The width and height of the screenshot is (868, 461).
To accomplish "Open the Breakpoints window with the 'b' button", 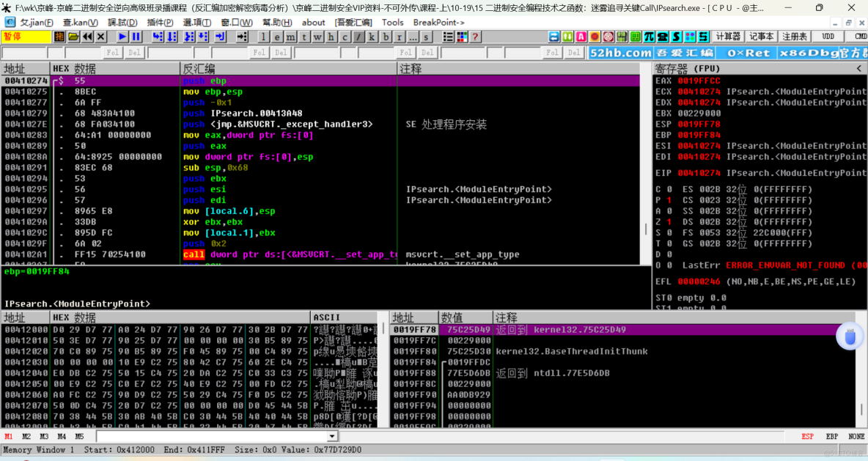I will click(x=386, y=37).
